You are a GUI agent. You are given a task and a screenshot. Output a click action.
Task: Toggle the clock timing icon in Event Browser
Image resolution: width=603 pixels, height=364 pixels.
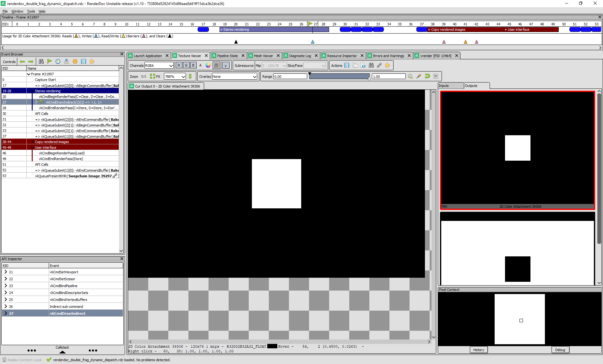tap(58, 62)
